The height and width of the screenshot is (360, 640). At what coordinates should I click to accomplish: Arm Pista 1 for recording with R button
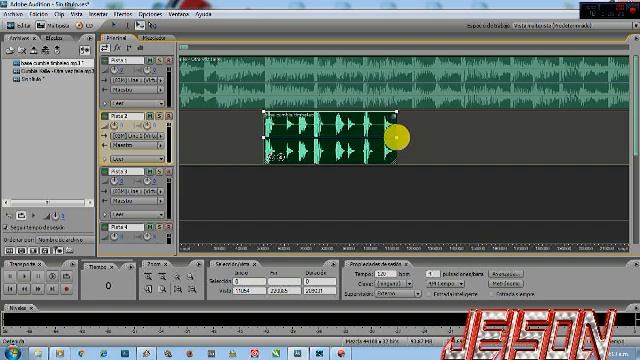tap(168, 60)
